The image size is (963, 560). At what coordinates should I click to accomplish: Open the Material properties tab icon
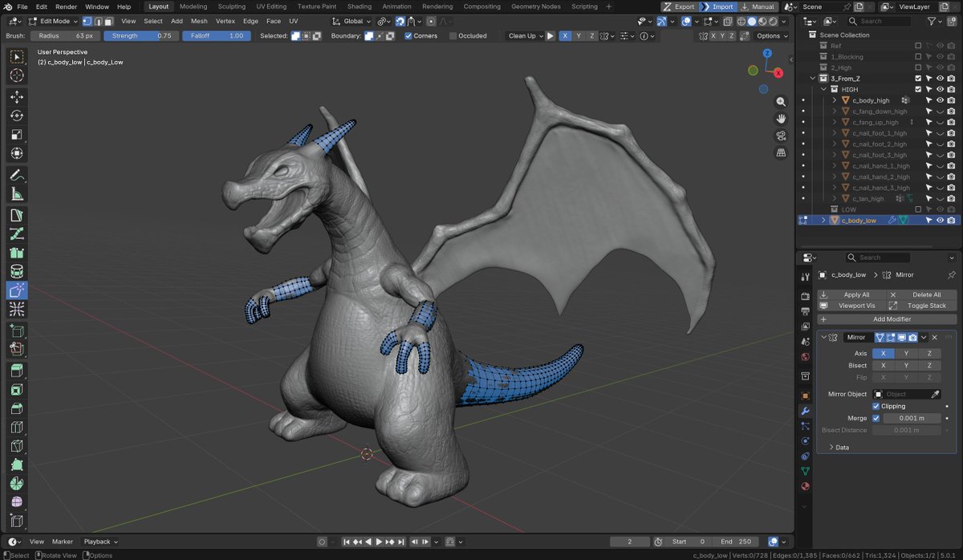click(805, 486)
